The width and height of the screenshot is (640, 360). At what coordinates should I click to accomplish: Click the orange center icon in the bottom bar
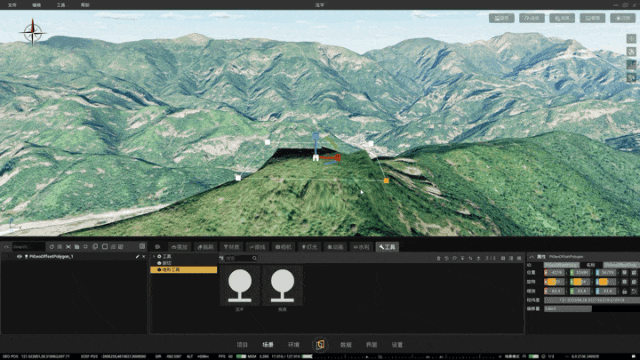click(x=320, y=344)
